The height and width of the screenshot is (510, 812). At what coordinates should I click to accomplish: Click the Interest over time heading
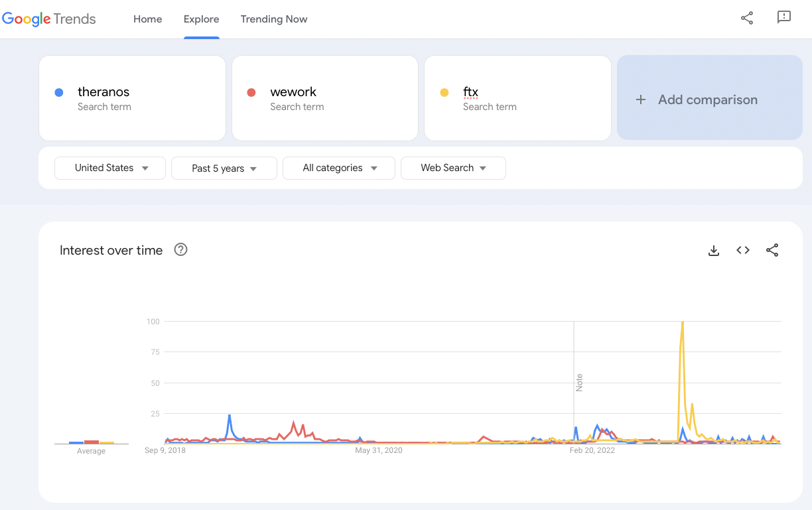tap(111, 250)
